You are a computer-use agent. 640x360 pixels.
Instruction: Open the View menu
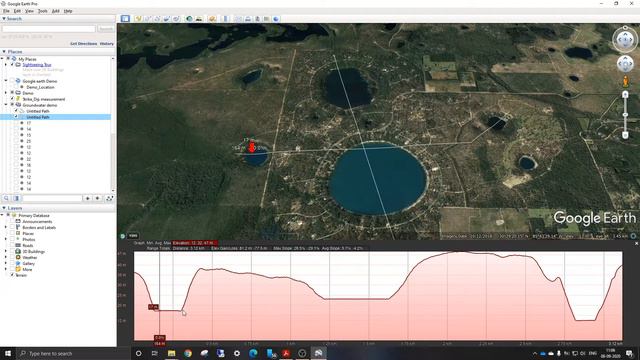click(29, 11)
